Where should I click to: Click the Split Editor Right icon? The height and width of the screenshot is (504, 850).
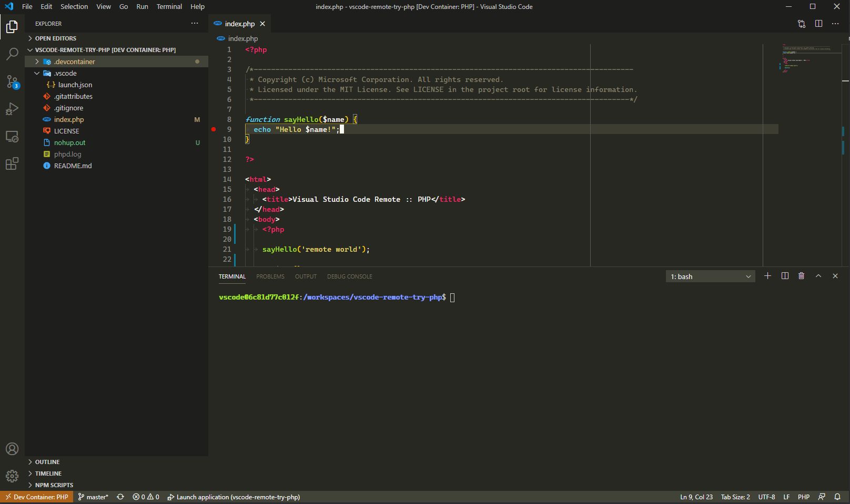818,24
